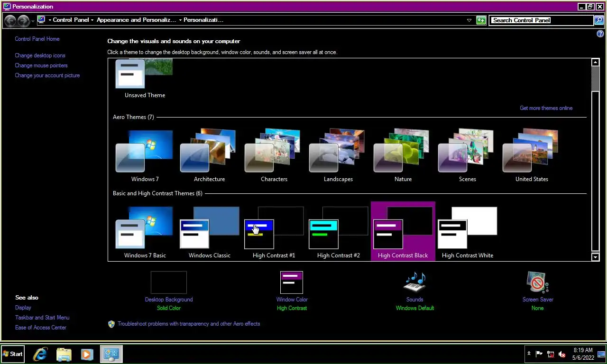The width and height of the screenshot is (607, 364).
Task: Select the High Contrast #2 theme
Action: (338, 232)
